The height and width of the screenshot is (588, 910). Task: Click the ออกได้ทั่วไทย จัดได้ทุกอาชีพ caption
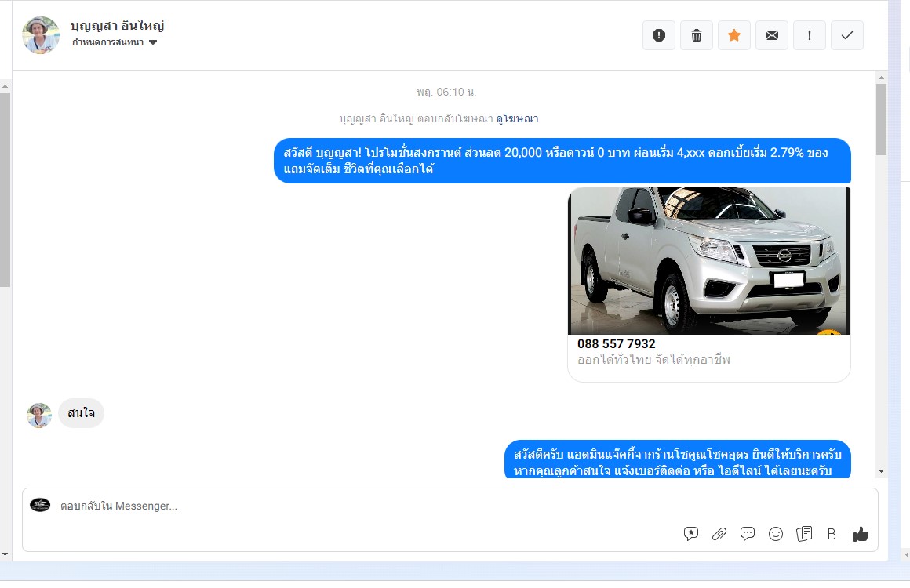(653, 360)
